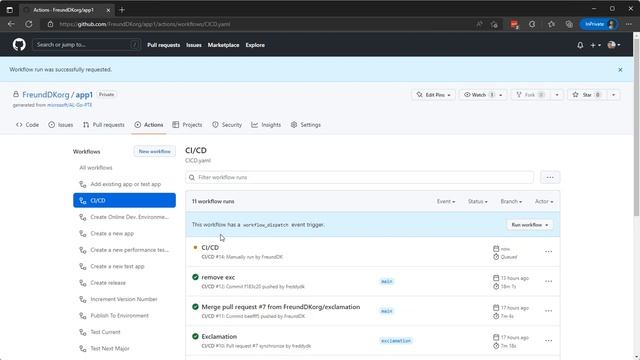Open the Actor filter dropdown

[x=544, y=202]
